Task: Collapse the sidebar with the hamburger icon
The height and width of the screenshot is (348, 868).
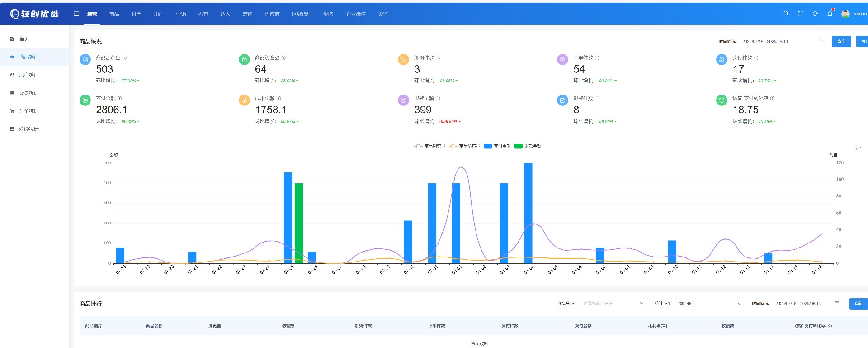Action: pos(76,14)
